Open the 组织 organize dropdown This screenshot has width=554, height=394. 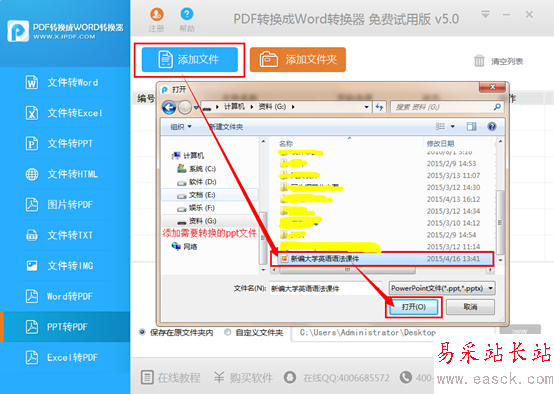(181, 127)
